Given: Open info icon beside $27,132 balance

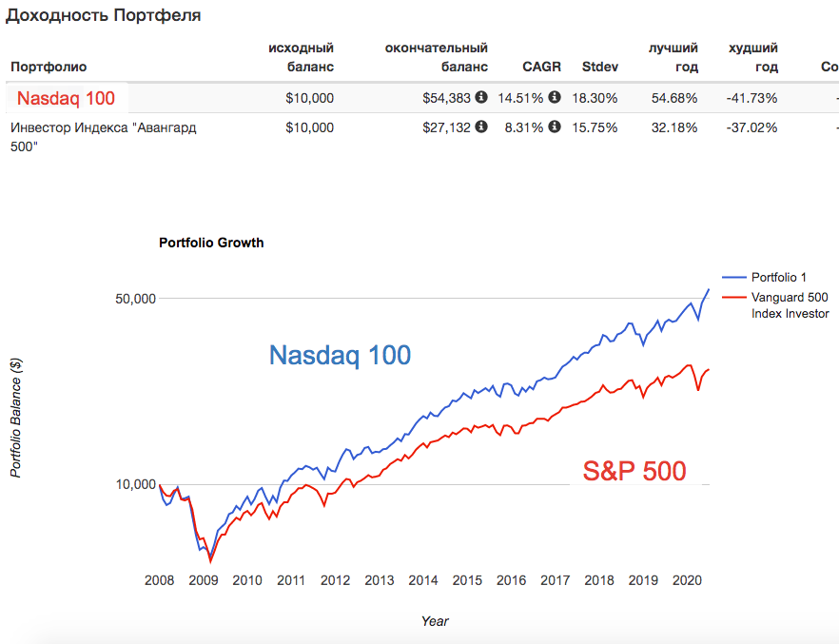Looking at the screenshot, I should [x=481, y=127].
